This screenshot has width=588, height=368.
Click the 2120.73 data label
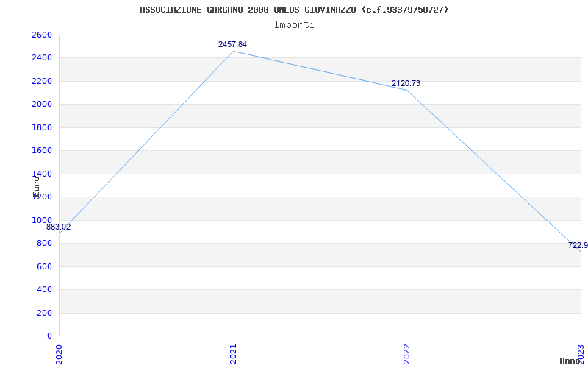(406, 83)
